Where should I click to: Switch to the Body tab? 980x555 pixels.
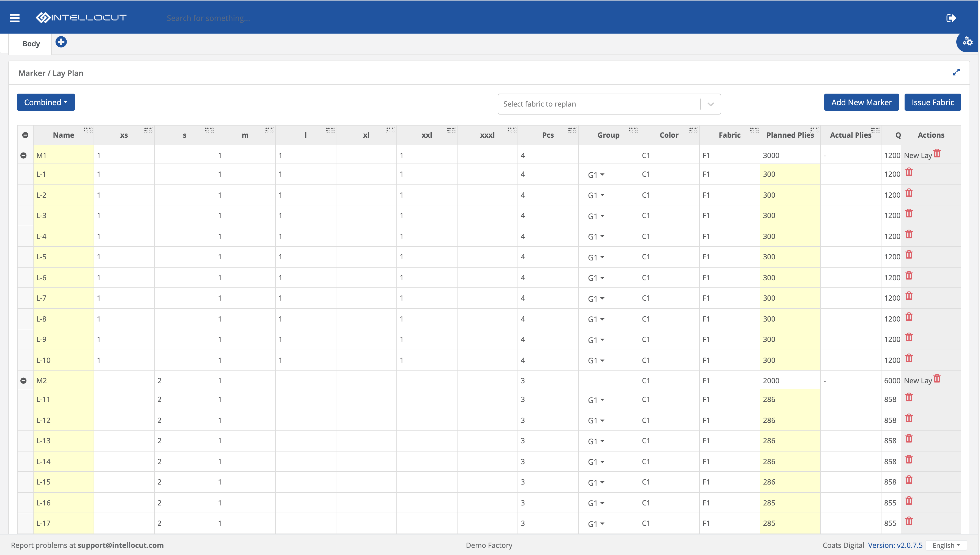[x=31, y=43]
